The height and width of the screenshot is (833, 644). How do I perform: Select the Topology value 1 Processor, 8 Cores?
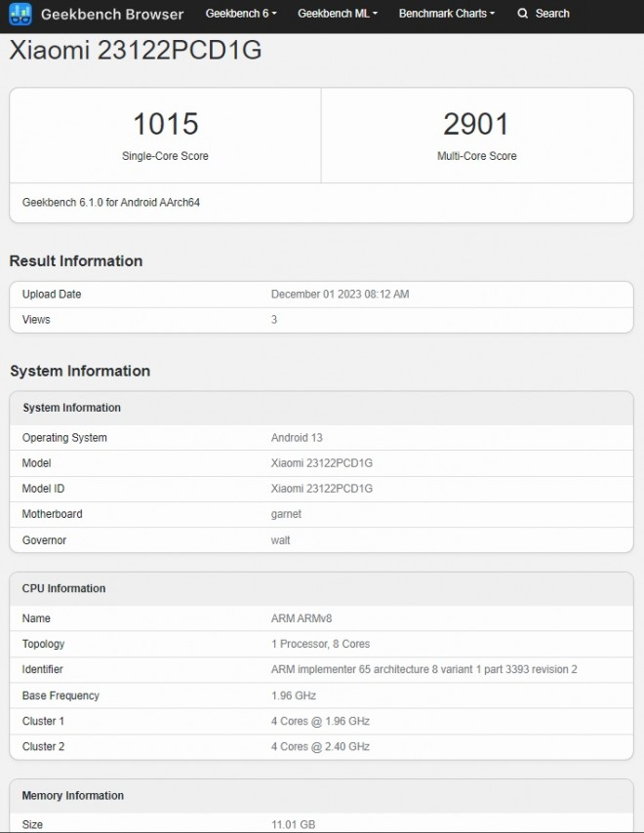(x=320, y=644)
